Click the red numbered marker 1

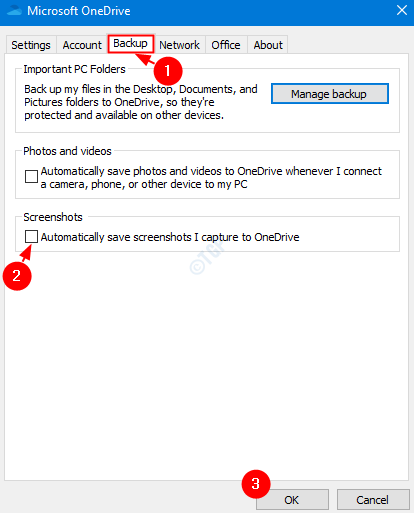[168, 71]
